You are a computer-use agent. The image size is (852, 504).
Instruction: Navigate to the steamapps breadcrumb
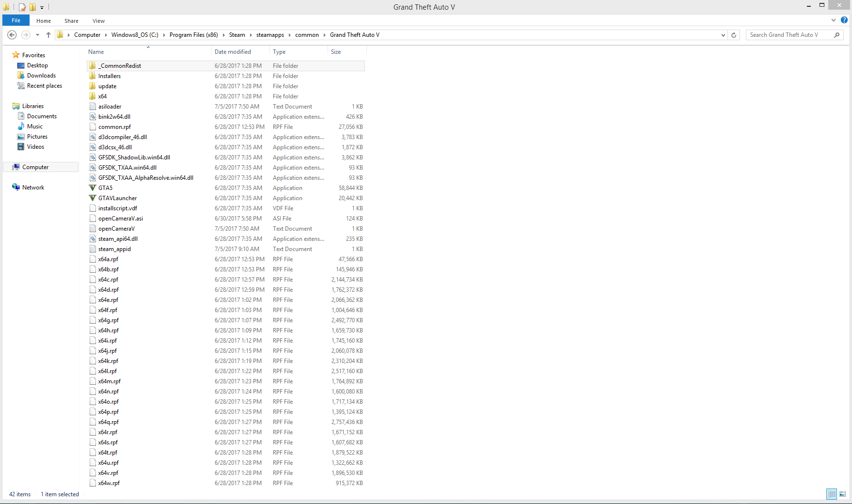pyautogui.click(x=270, y=35)
